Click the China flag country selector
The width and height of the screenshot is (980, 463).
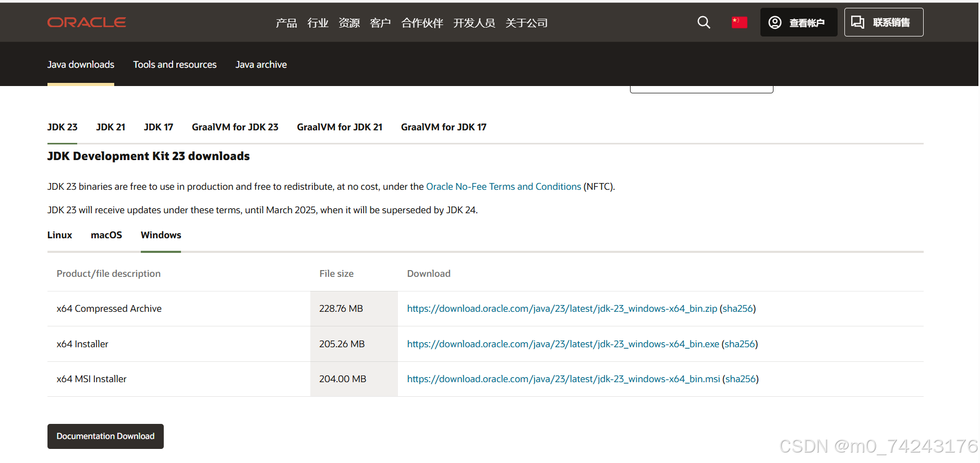(739, 22)
